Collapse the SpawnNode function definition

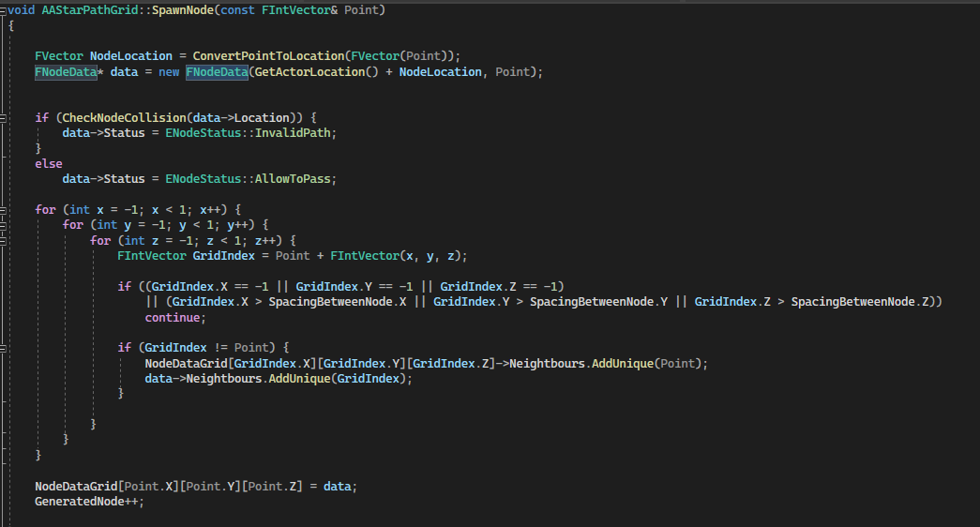tap(4, 10)
